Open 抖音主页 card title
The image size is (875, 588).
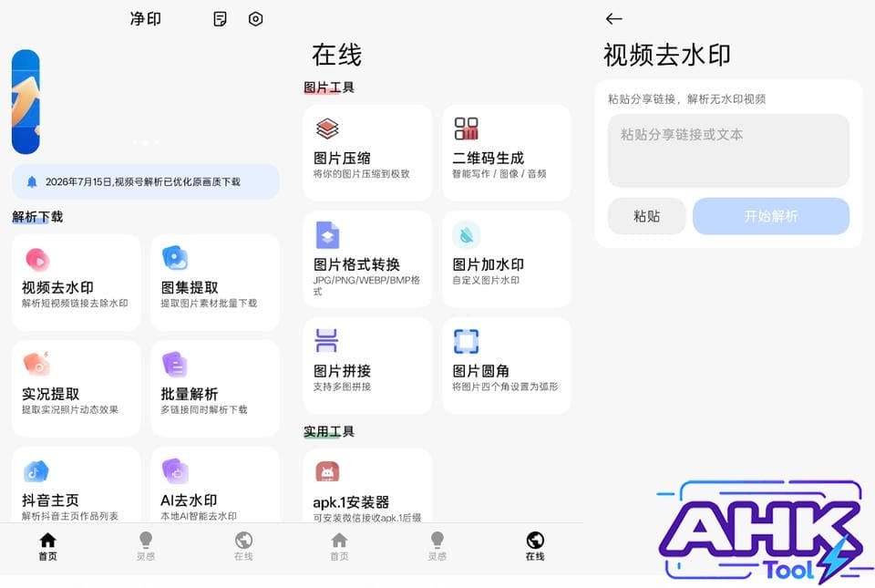coord(50,500)
